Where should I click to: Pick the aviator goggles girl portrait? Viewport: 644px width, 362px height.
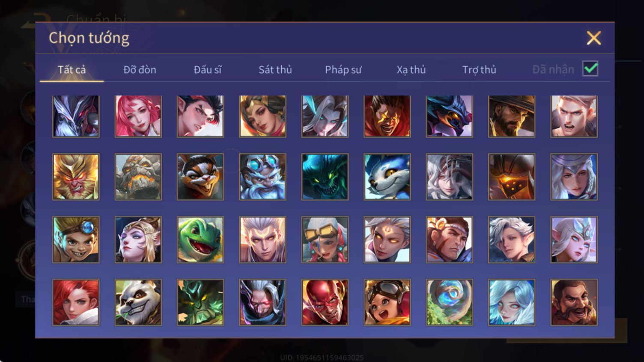(x=387, y=302)
